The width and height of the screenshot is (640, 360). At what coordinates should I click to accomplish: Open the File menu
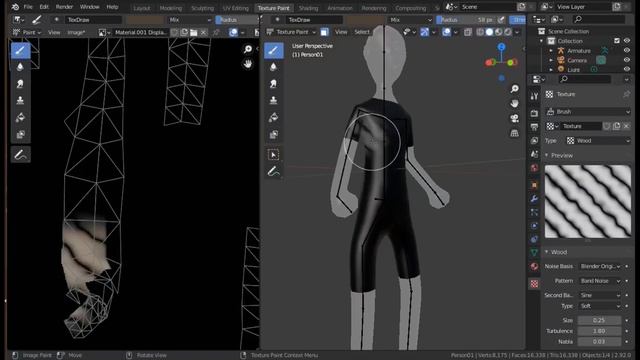pyautogui.click(x=28, y=7)
